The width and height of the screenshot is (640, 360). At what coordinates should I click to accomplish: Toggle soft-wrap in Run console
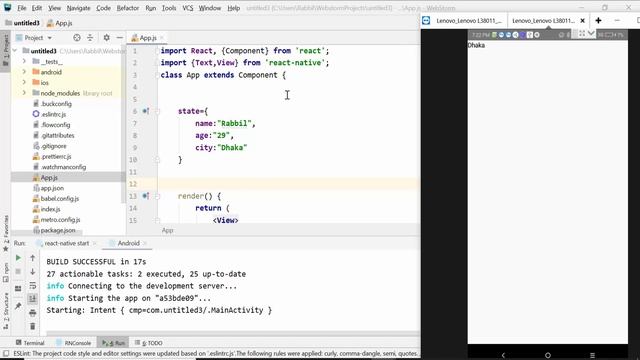pos(33,286)
